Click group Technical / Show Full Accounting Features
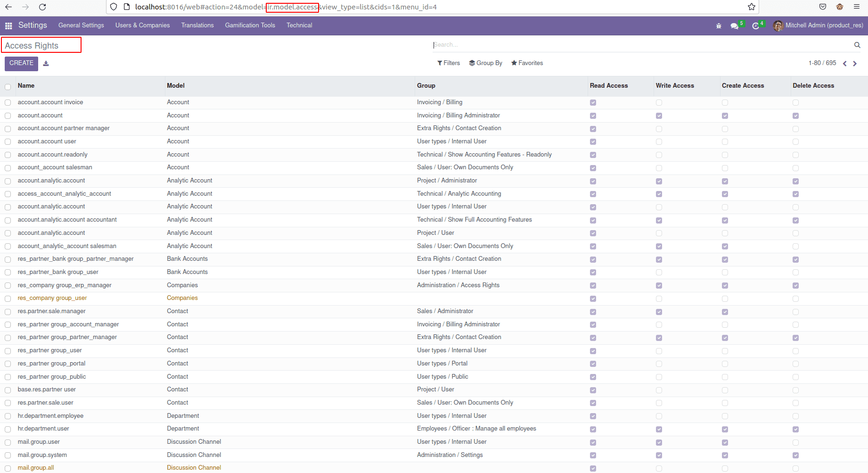868x473 pixels. pos(475,220)
